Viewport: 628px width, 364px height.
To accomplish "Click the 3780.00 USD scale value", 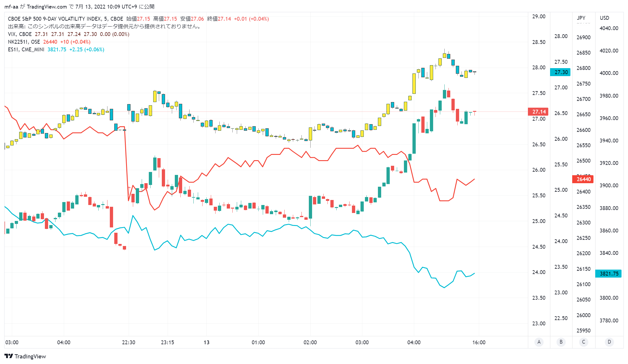I will click(609, 321).
